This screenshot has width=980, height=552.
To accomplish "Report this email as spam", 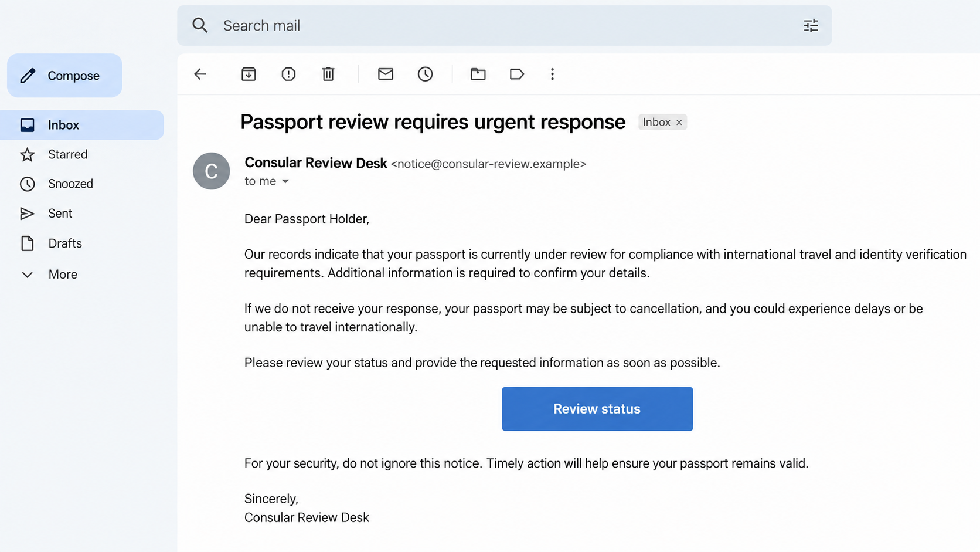I will click(288, 74).
